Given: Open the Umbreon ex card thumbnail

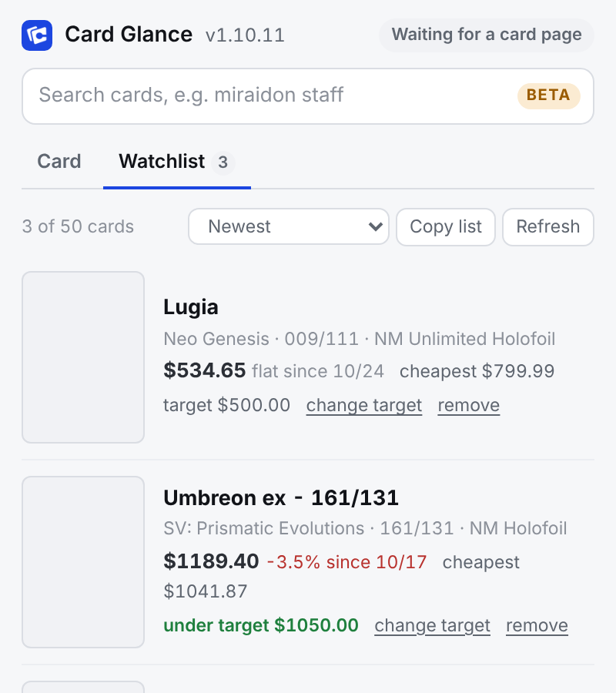Looking at the screenshot, I should (x=83, y=562).
